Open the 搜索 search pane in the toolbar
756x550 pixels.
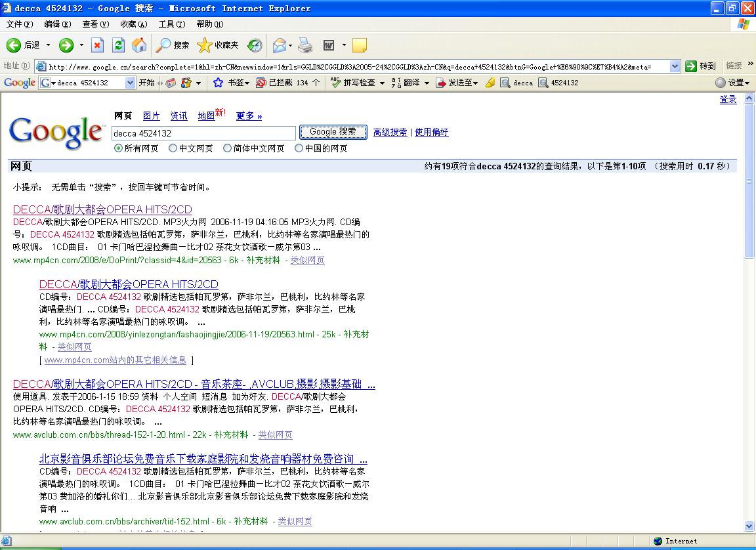click(173, 45)
